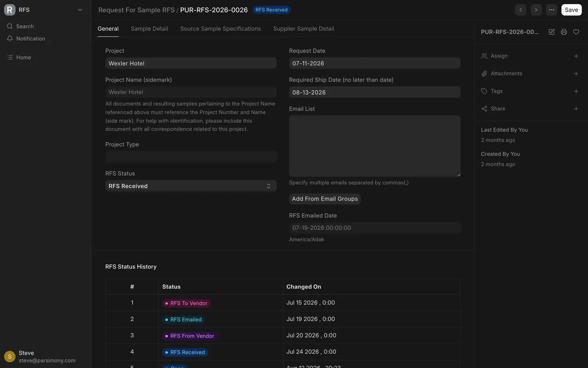Image resolution: width=588 pixels, height=368 pixels.
Task: Switch to the General tab
Action: pyautogui.click(x=108, y=29)
